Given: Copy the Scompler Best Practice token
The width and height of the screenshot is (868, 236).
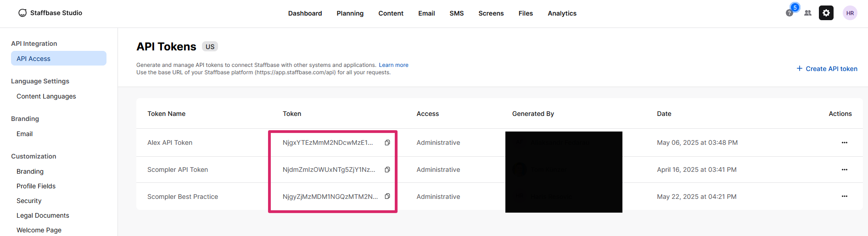Looking at the screenshot, I should 387,196.
